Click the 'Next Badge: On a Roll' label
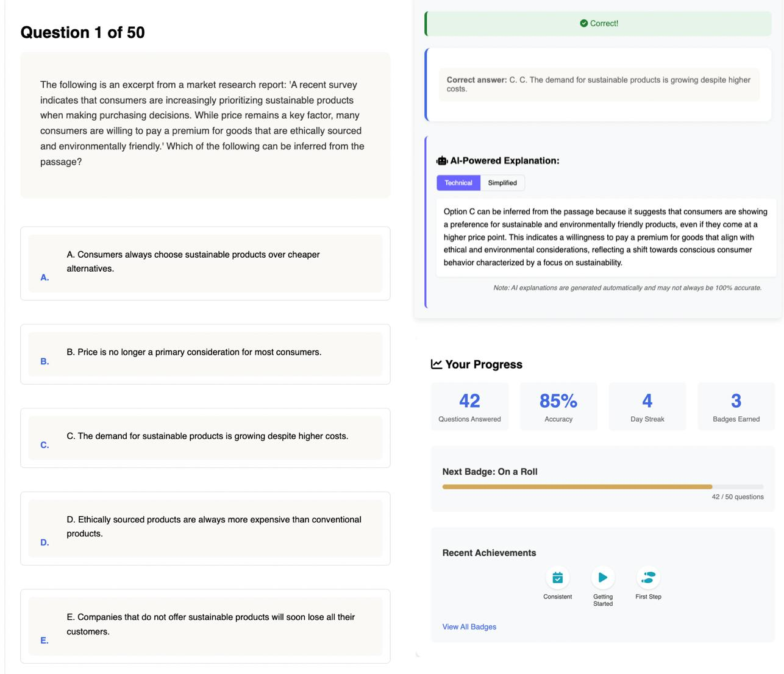Image resolution: width=784 pixels, height=674 pixels. click(x=490, y=472)
